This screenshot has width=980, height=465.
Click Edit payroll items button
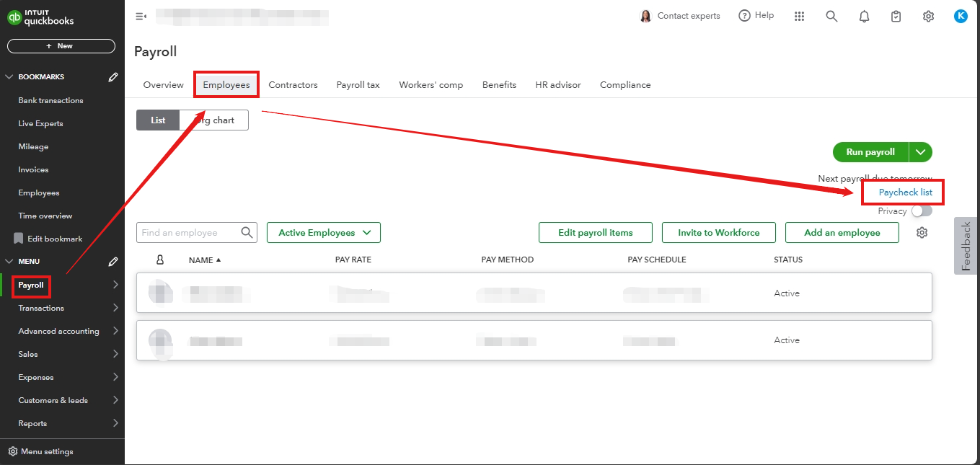(x=596, y=233)
